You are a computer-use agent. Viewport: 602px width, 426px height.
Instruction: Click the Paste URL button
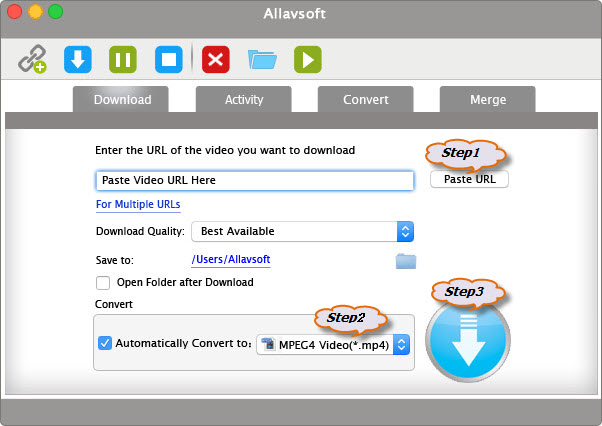(470, 179)
